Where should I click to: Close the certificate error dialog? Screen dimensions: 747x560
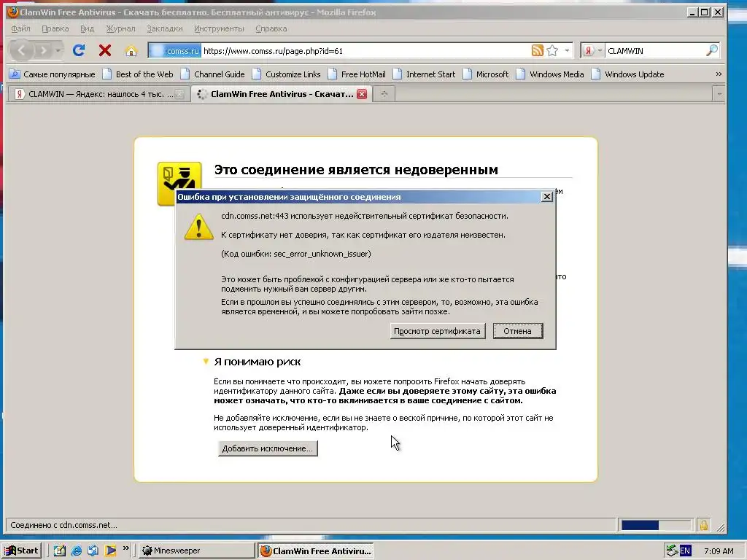[547, 197]
